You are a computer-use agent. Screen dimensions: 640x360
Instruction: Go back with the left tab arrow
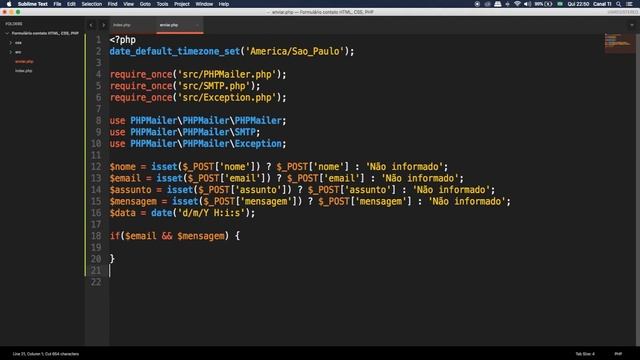pos(91,25)
